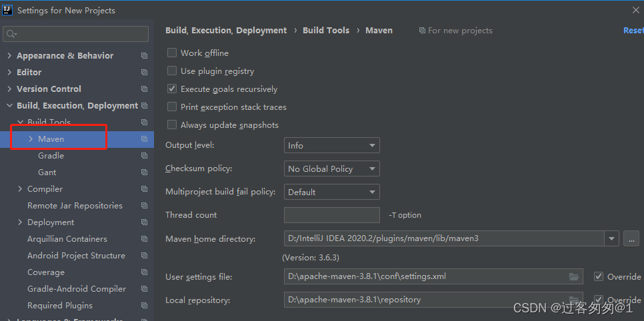Uncheck Execute goals recursively
The height and width of the screenshot is (321, 644).
(172, 89)
